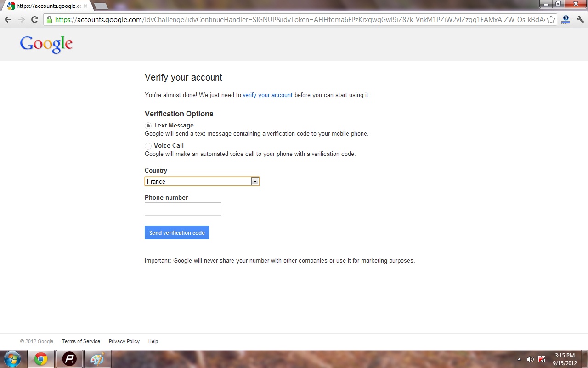The width and height of the screenshot is (588, 368).
Task: Click the '© 2012 Google' footer text
Action: [37, 341]
